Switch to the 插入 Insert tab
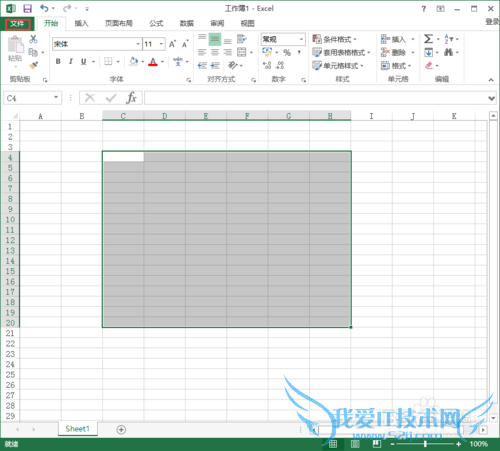This screenshot has height=451, width=500. coord(81,23)
